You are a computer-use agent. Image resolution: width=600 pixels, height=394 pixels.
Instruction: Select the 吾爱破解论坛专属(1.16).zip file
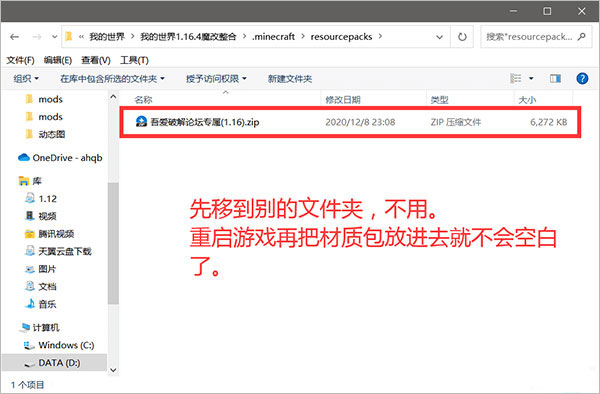(350, 122)
